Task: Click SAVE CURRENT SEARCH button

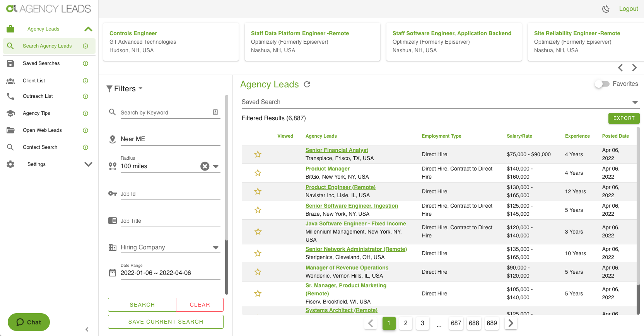Action: tap(166, 322)
